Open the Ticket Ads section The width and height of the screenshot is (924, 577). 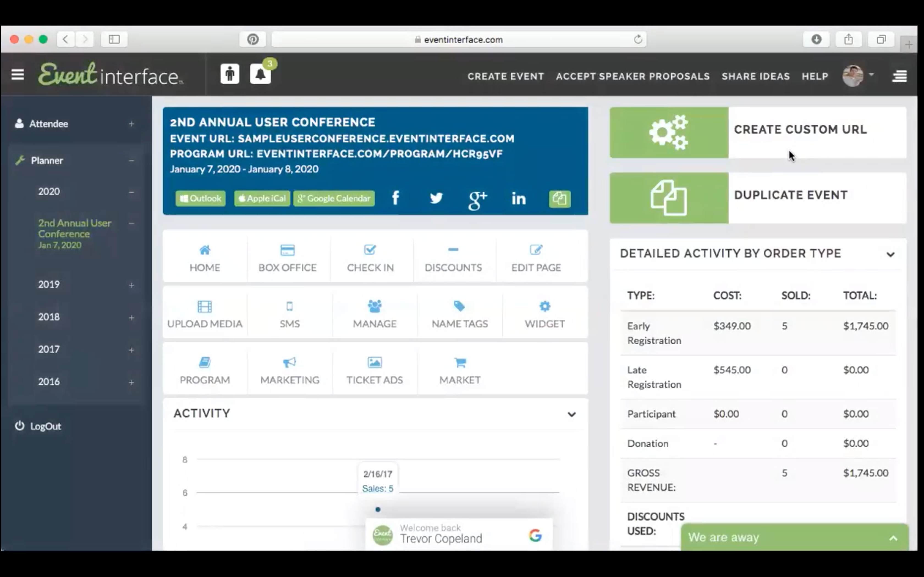click(375, 370)
